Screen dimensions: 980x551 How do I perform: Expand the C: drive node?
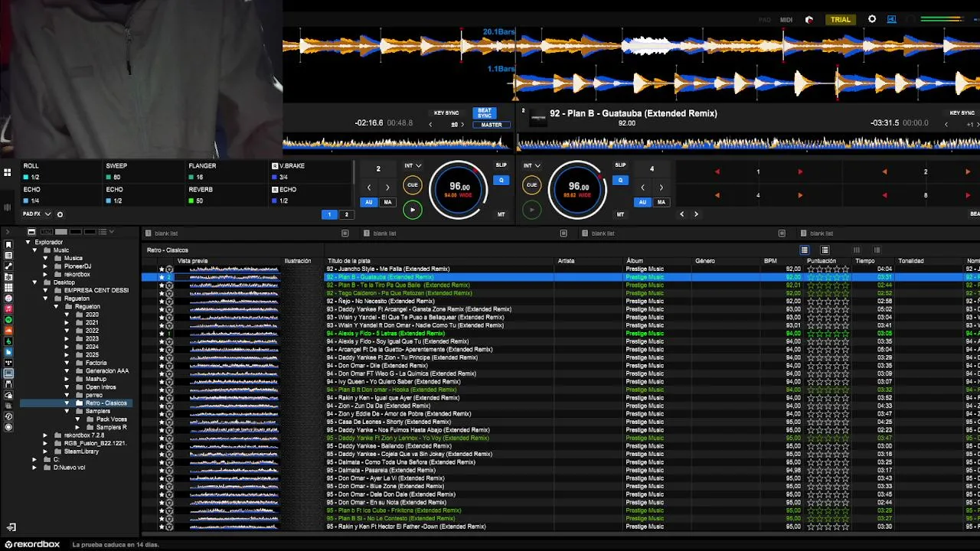[34, 459]
